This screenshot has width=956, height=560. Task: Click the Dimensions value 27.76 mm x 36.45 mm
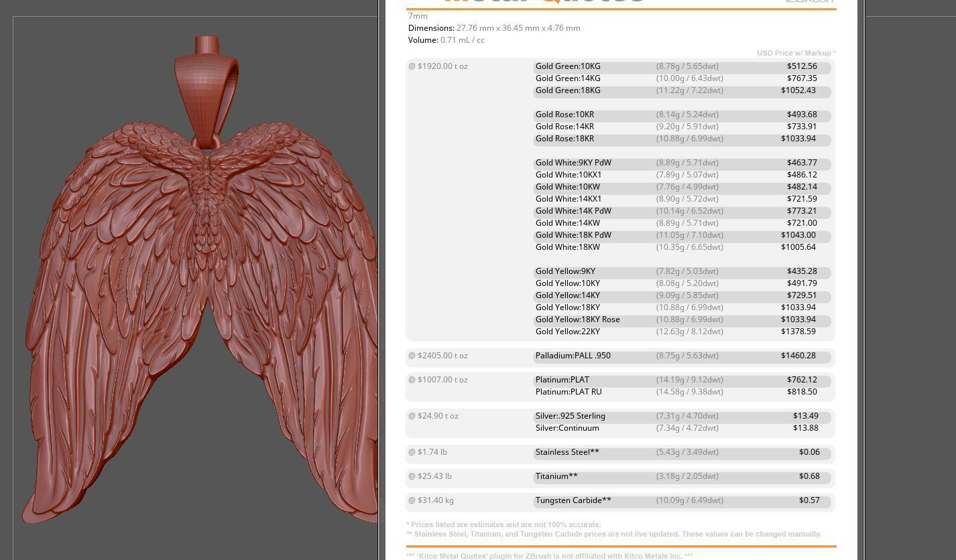[x=518, y=28]
